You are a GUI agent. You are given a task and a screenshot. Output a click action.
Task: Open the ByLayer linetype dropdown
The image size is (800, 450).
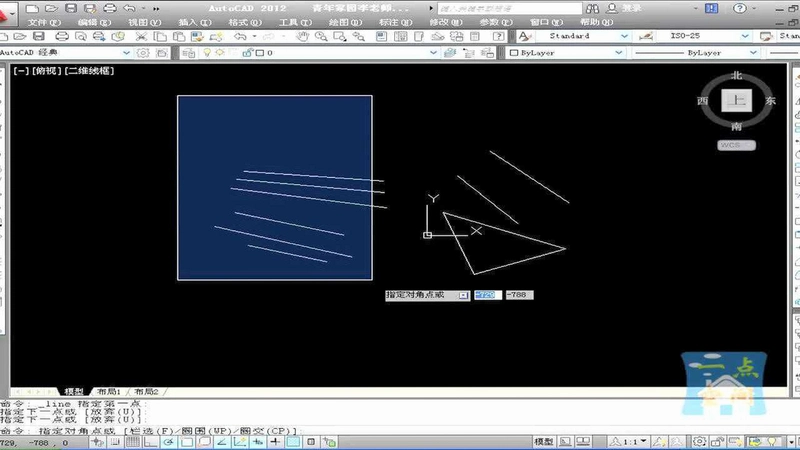[x=753, y=53]
